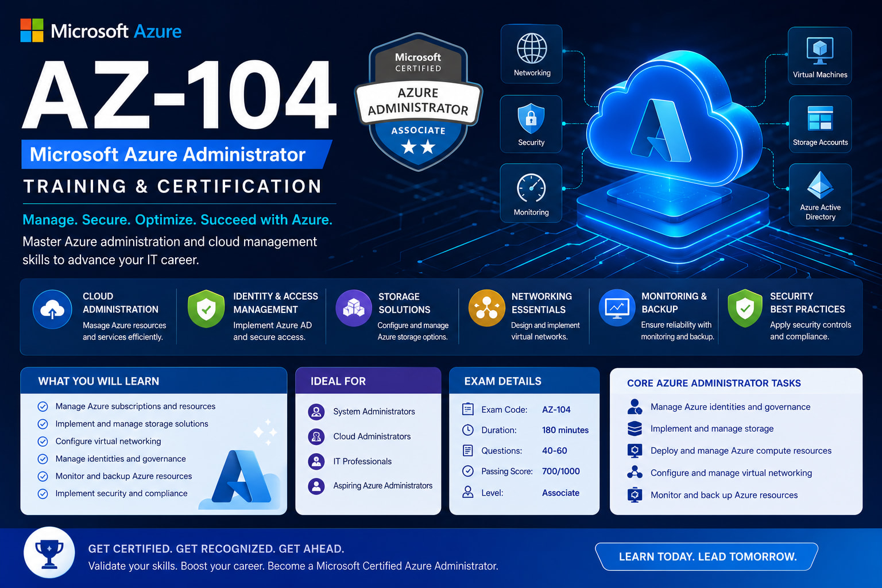
Task: Click the Monitor and back up resources icon
Action: pos(635,495)
